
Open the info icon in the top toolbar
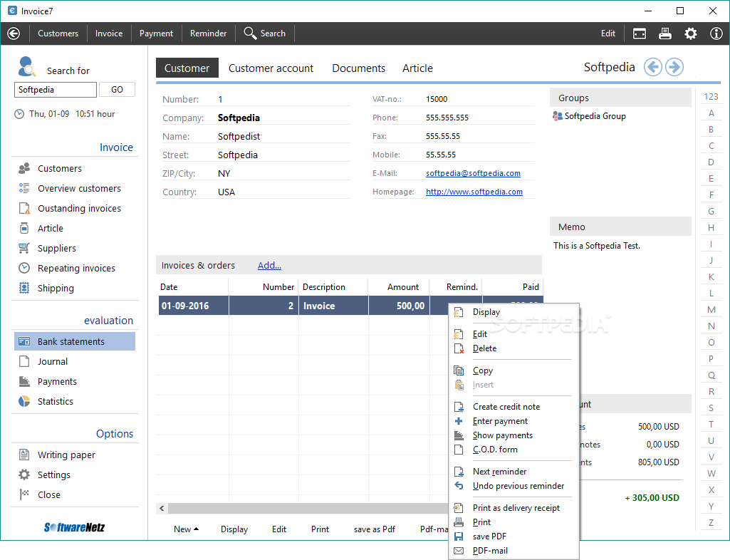pyautogui.click(x=716, y=33)
